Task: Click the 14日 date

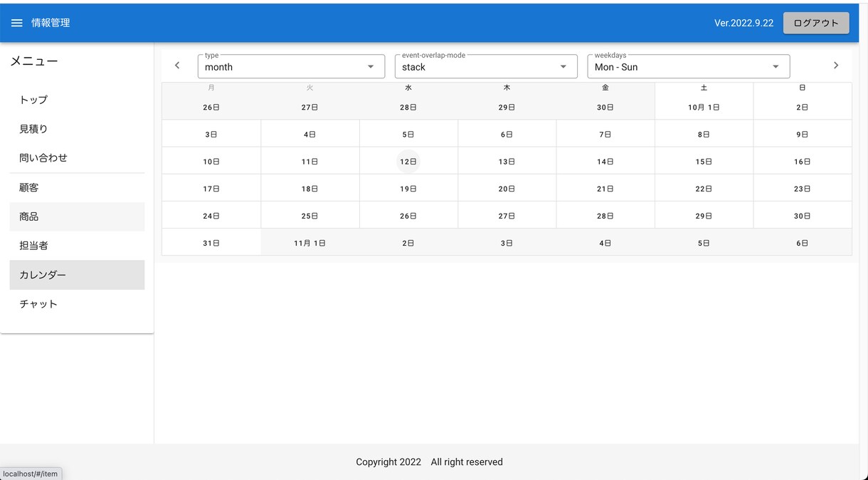Action: [x=605, y=162]
